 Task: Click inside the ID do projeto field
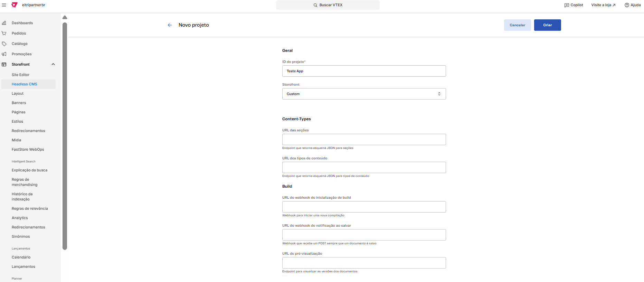364,71
